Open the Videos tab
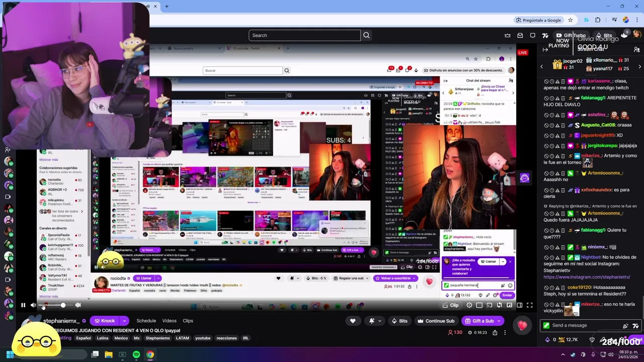The image size is (644, 362). point(169,321)
